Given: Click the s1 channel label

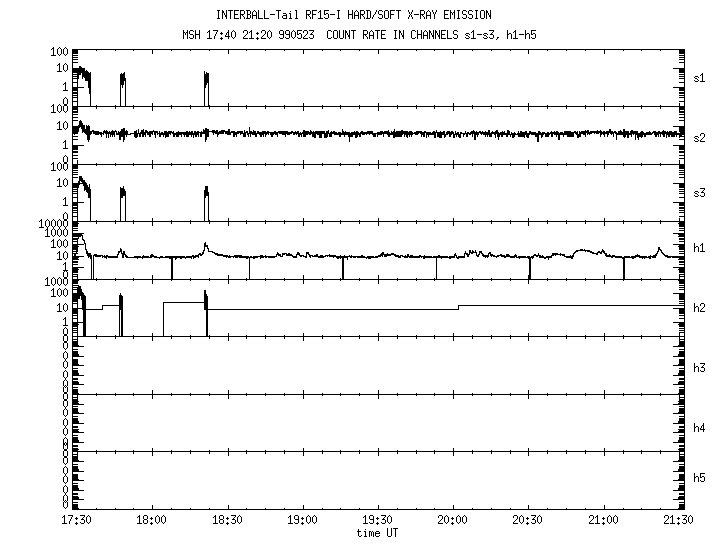Looking at the screenshot, I should tap(700, 77).
